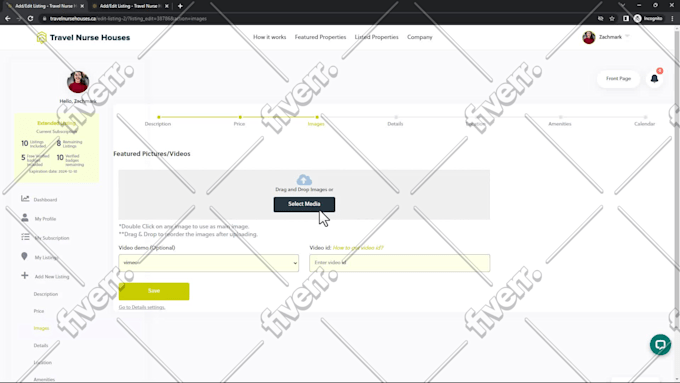Expand the Zachmark user dropdown

pos(628,36)
